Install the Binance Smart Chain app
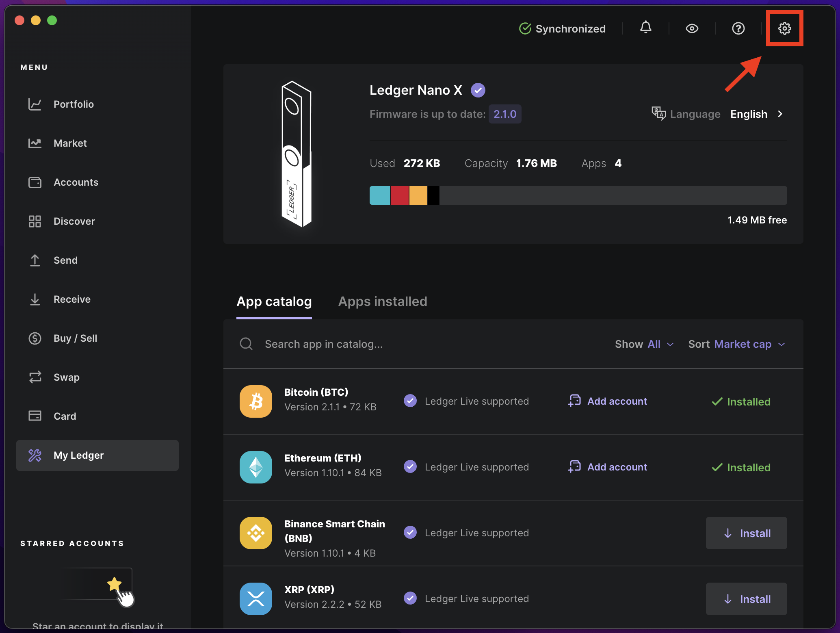Image resolution: width=840 pixels, height=633 pixels. coord(746,533)
